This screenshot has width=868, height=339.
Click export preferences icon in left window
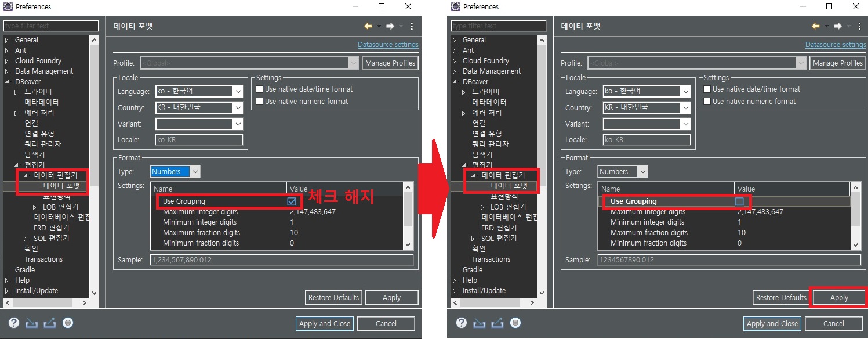click(50, 323)
